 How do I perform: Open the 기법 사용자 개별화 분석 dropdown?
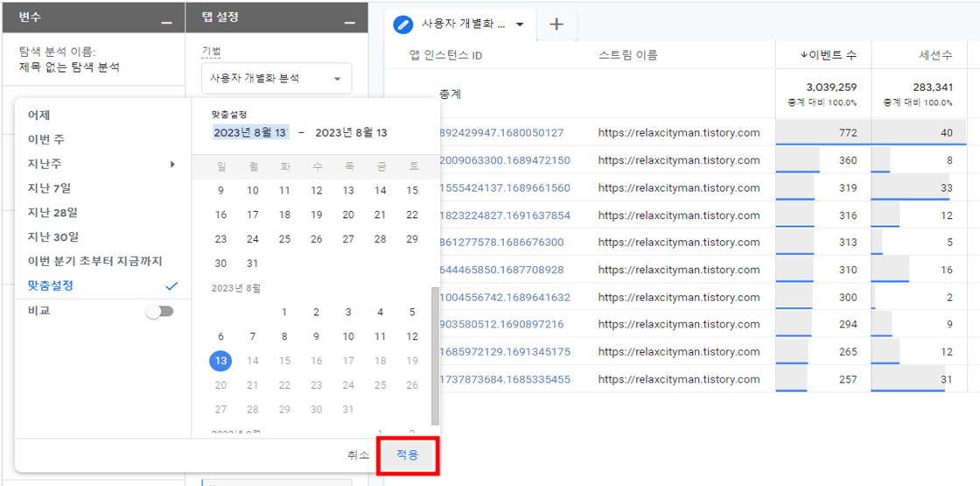pyautogui.click(x=276, y=79)
